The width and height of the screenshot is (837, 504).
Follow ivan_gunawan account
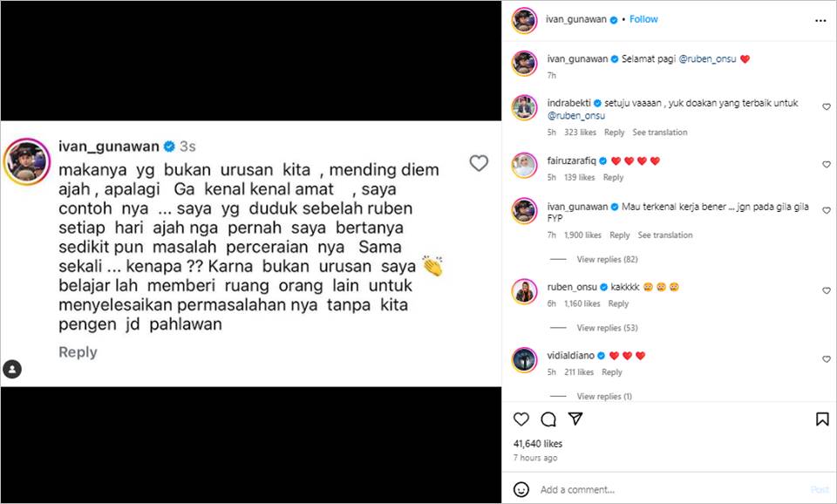643,19
